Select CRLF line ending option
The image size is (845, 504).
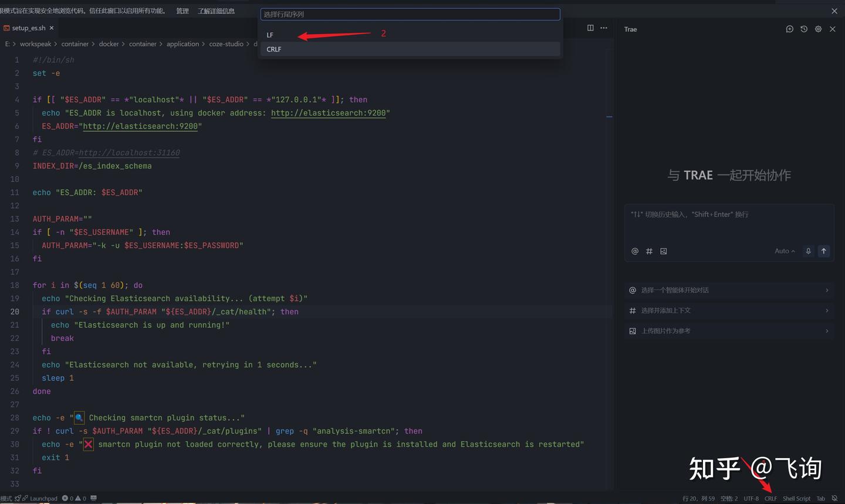pyautogui.click(x=410, y=49)
